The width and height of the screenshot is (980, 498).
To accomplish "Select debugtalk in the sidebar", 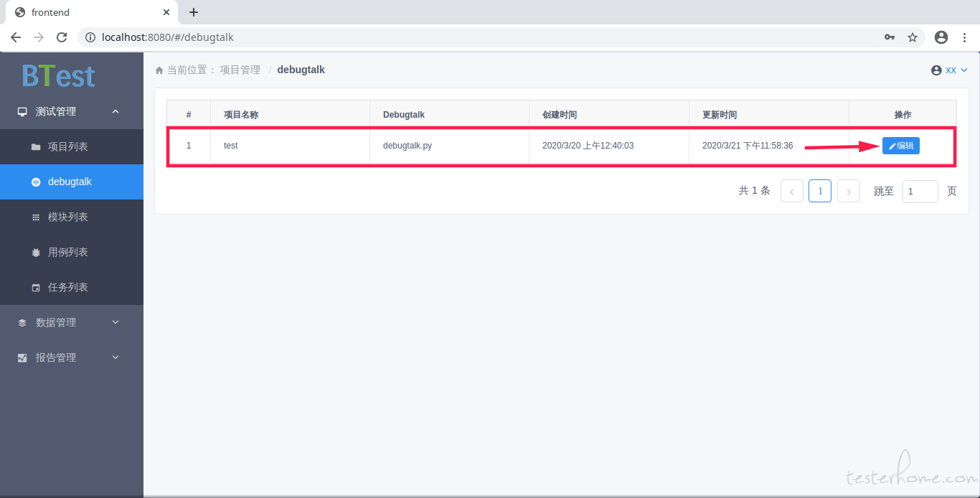I will point(72,182).
